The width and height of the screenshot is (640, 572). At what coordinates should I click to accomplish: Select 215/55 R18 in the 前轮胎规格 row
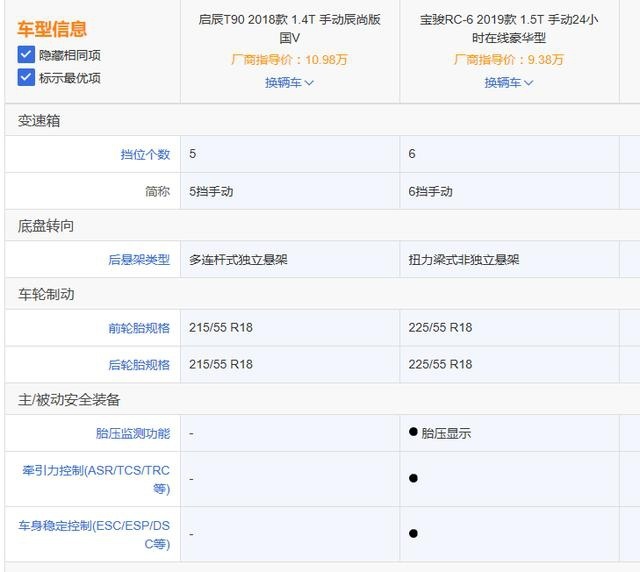click(x=221, y=327)
